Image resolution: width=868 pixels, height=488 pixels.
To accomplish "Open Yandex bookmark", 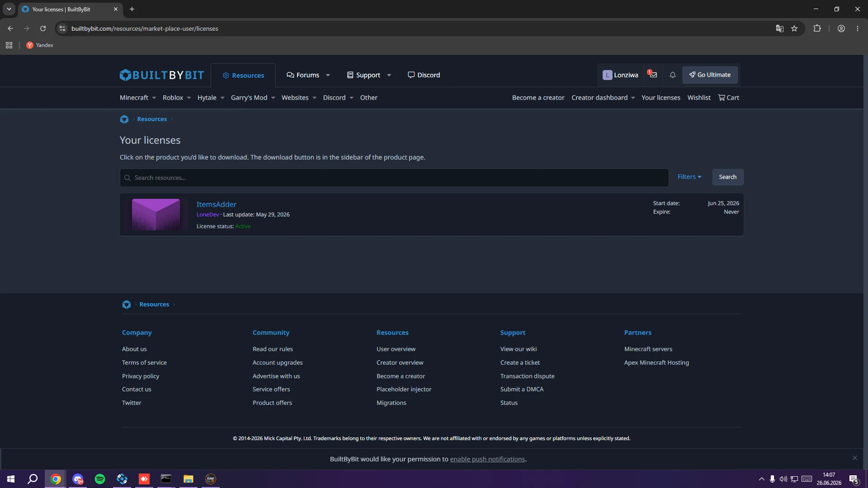I will (40, 45).
